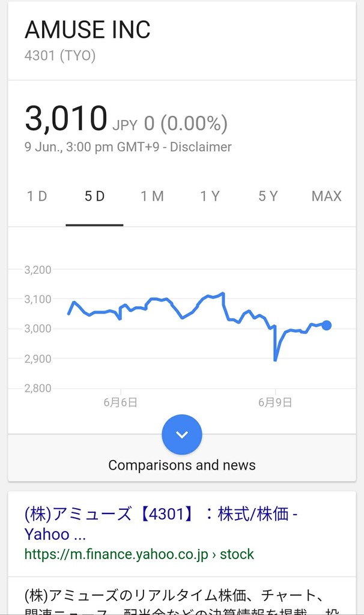Open the Disclaimer link
This screenshot has height=615, width=364.
click(x=201, y=147)
